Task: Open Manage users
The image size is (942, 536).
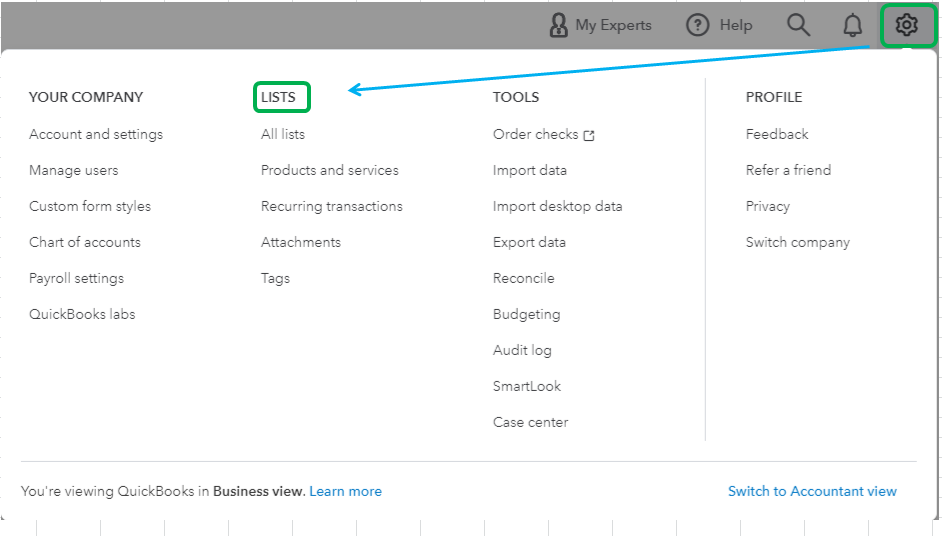Action: pyautogui.click(x=73, y=170)
